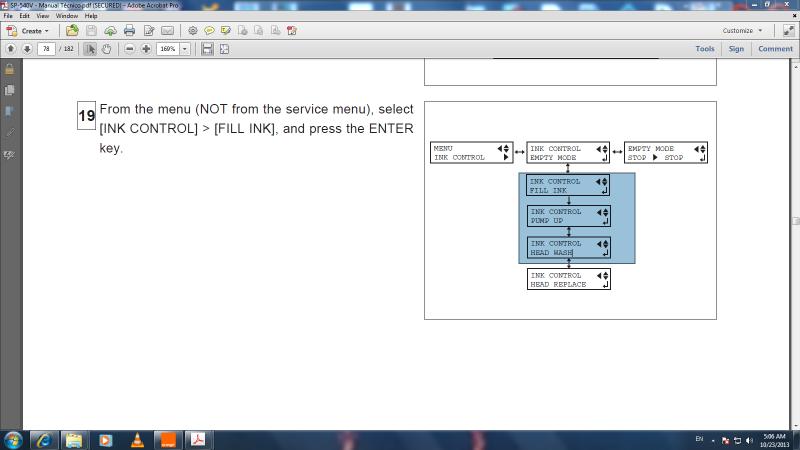800x450 pixels.
Task: Click the volume speaker tray icon
Action: point(749,440)
